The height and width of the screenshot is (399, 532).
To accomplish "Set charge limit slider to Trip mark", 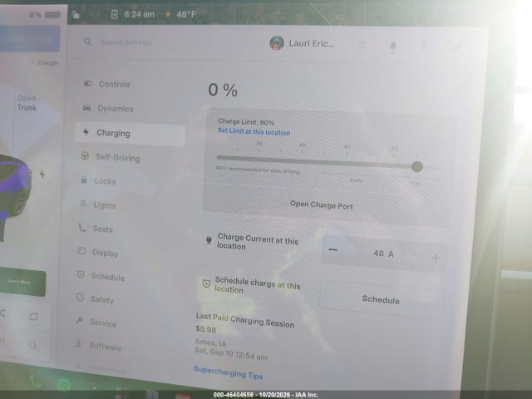I will (416, 183).
